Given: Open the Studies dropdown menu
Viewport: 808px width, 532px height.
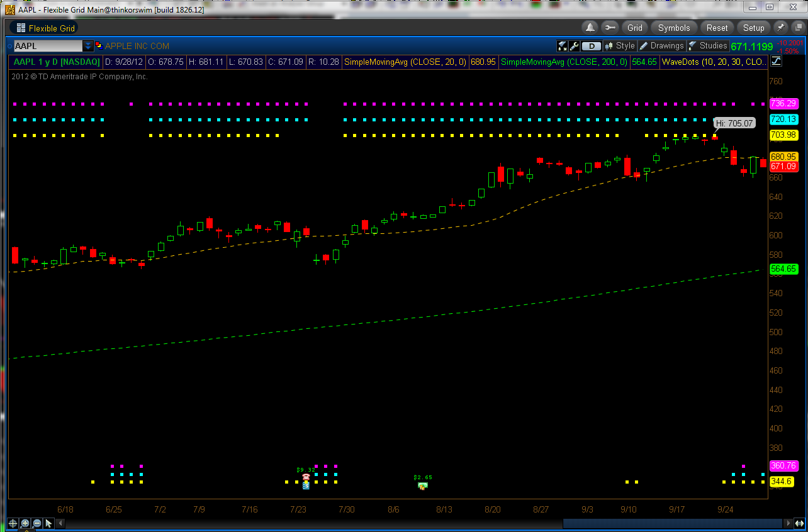Looking at the screenshot, I should tap(708, 46).
